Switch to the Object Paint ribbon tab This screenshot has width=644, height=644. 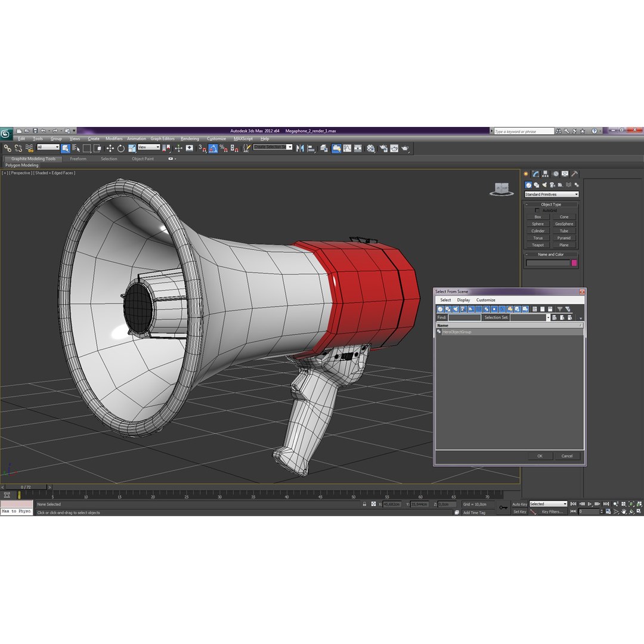[x=143, y=159]
